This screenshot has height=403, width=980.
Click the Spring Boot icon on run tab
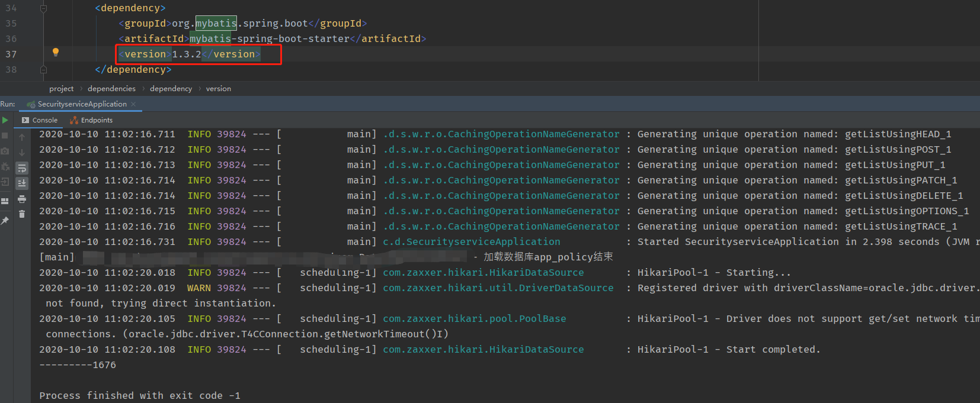31,104
